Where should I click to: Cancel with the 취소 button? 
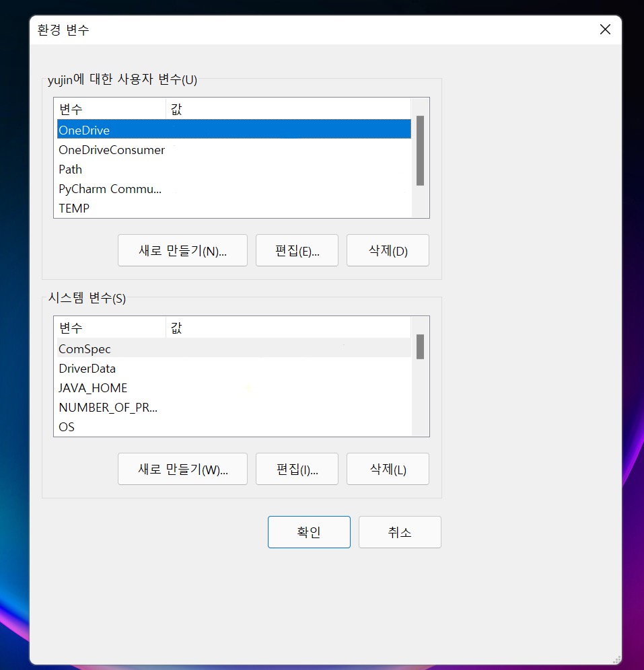click(x=400, y=532)
